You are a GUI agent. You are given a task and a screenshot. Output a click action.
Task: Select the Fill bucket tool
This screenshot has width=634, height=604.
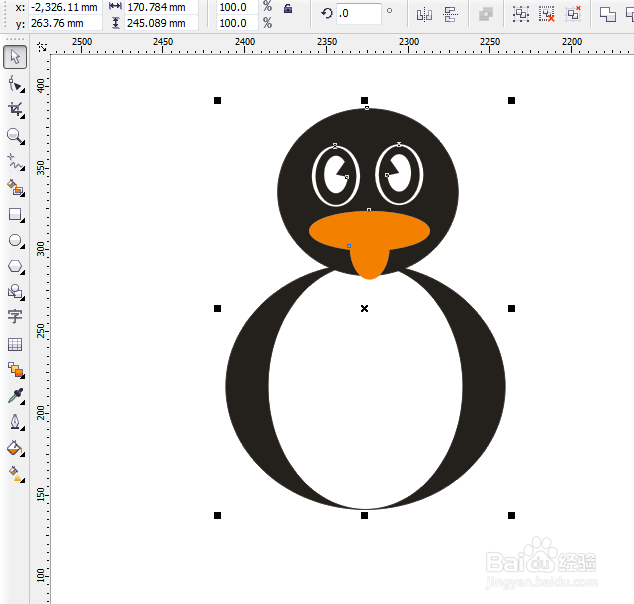click(15, 448)
